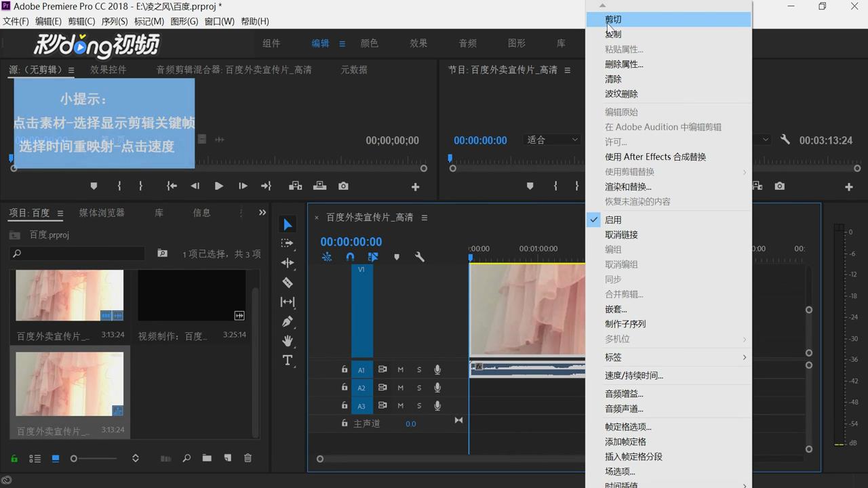868x488 pixels.
Task: Choose 取消链接 from the context menu
Action: 669,235
